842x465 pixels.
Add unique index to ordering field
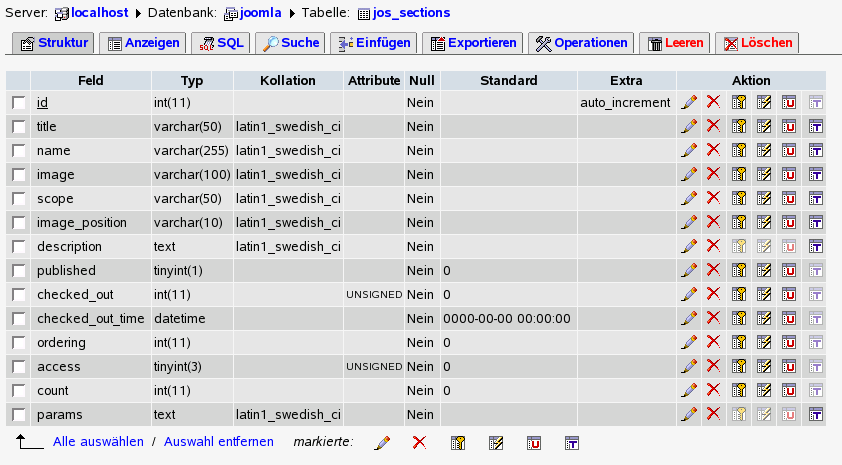click(x=789, y=343)
